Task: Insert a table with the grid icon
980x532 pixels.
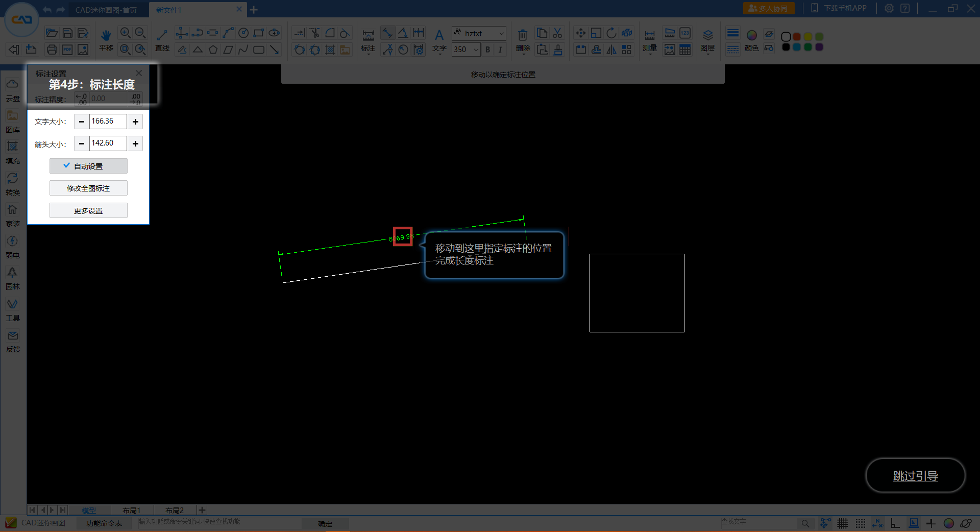Action: point(685,50)
